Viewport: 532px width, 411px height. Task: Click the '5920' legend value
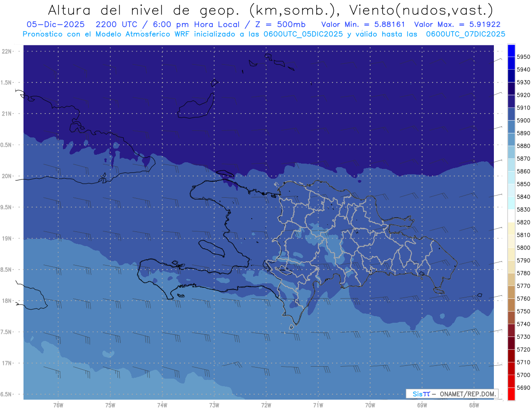(524, 95)
